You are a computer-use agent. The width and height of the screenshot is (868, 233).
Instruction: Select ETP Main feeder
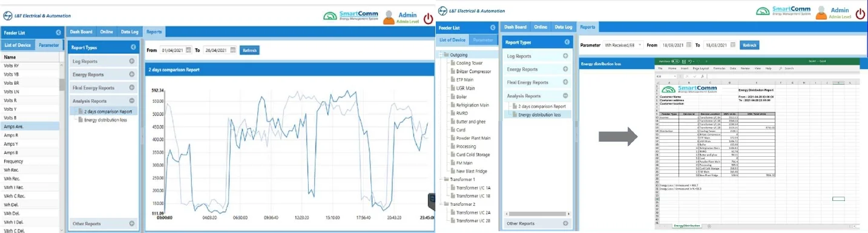tap(465, 79)
